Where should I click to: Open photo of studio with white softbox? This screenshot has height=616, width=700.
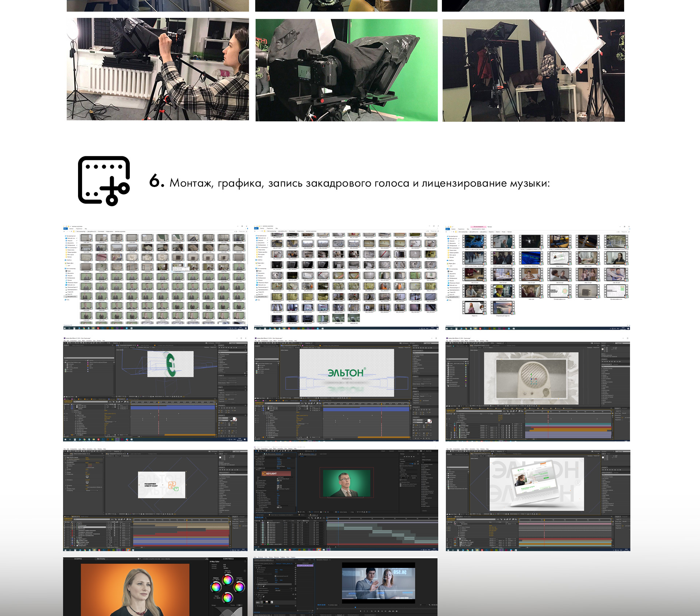[533, 70]
